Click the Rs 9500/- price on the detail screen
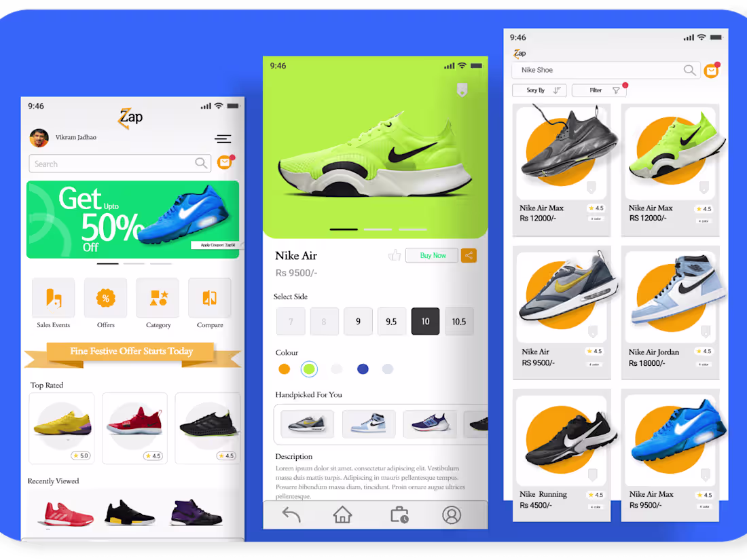Screen dimensions: 747x560 [x=296, y=273]
